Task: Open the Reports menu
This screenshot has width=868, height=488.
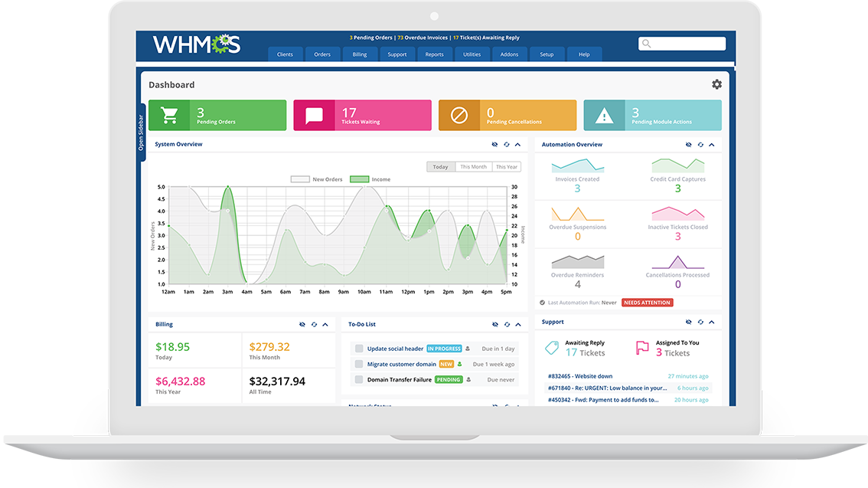Action: pyautogui.click(x=435, y=54)
